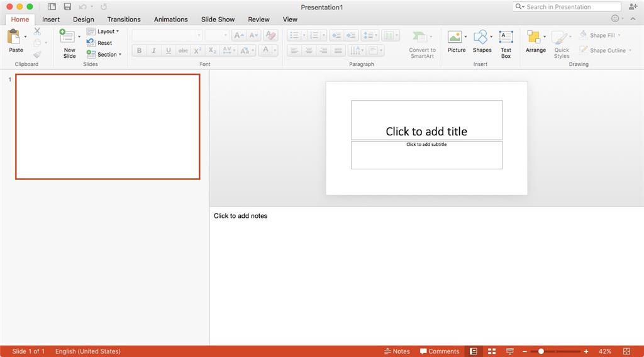Switch to the Design tab
Image resolution: width=644 pixels, height=357 pixels.
84,20
